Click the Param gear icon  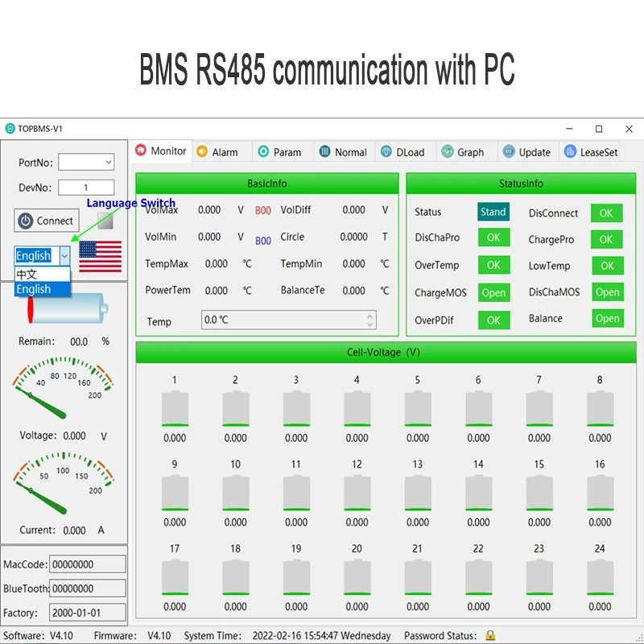(263, 151)
